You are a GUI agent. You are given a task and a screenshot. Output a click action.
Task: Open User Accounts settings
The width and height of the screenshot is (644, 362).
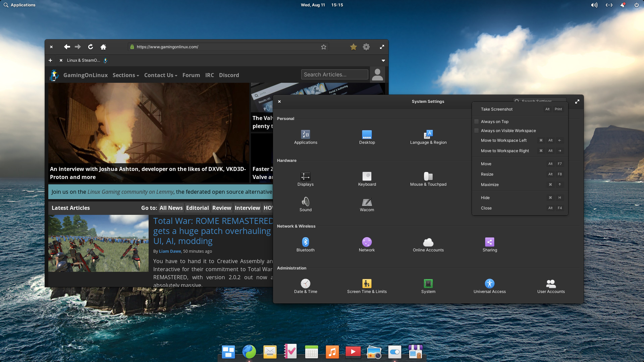pyautogui.click(x=551, y=286)
